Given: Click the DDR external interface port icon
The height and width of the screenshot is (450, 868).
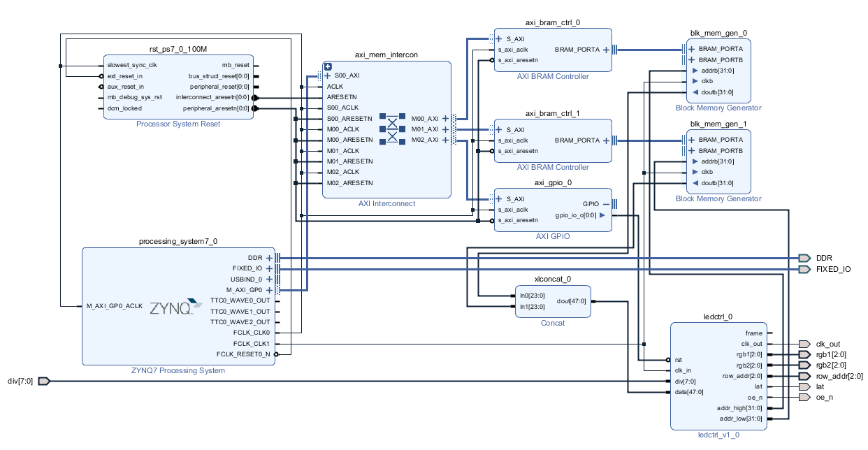Looking at the screenshot, I should [804, 257].
